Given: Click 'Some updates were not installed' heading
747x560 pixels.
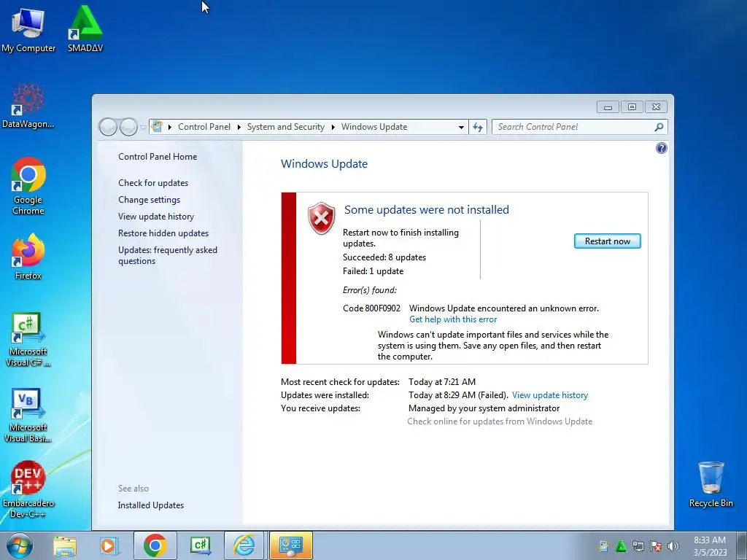Looking at the screenshot, I should tap(426, 209).
